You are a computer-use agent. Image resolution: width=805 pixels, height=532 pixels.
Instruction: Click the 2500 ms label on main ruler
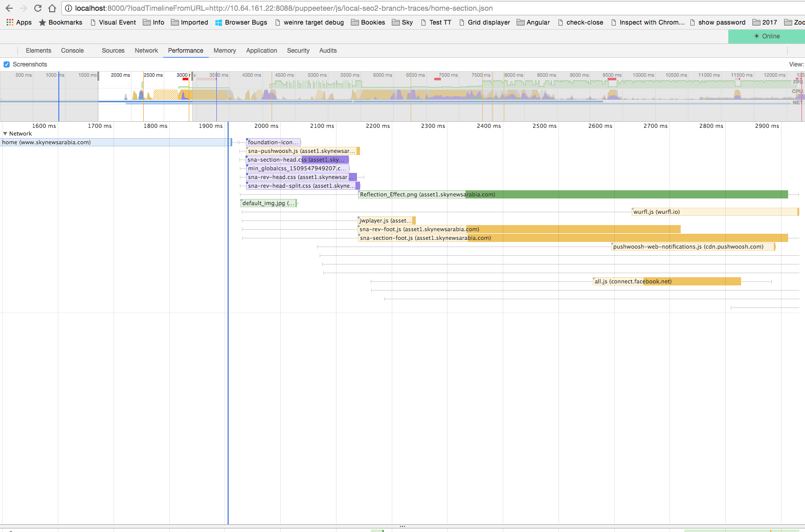tap(545, 126)
